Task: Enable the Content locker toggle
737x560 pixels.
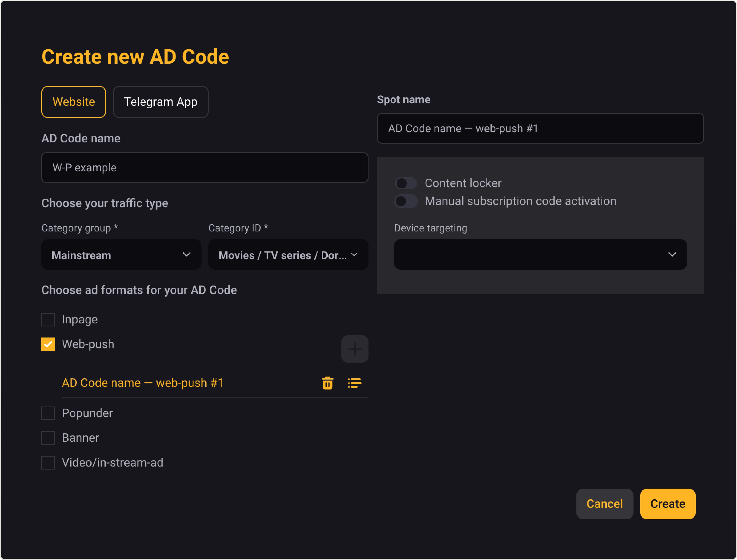Action: click(406, 183)
